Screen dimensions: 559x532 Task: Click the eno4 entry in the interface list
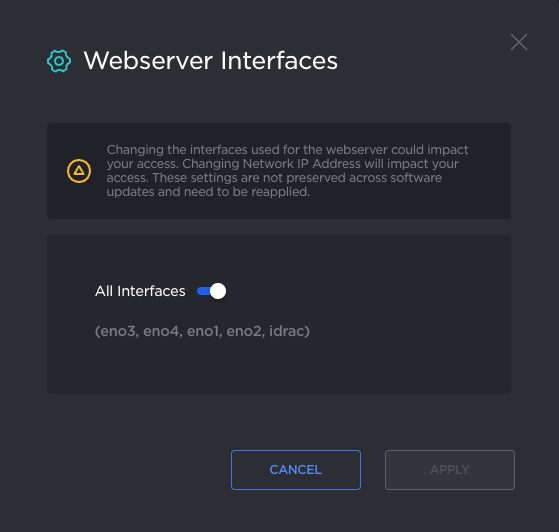(x=161, y=331)
